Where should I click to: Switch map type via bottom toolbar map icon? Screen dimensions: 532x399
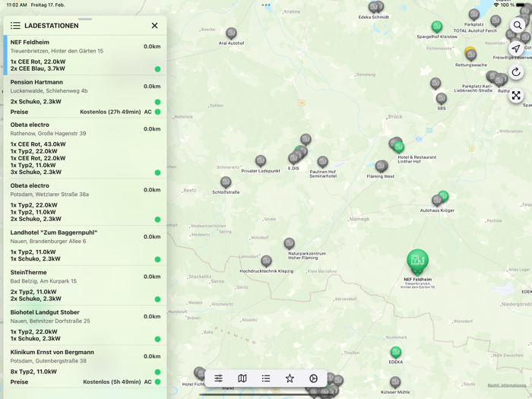point(242,378)
